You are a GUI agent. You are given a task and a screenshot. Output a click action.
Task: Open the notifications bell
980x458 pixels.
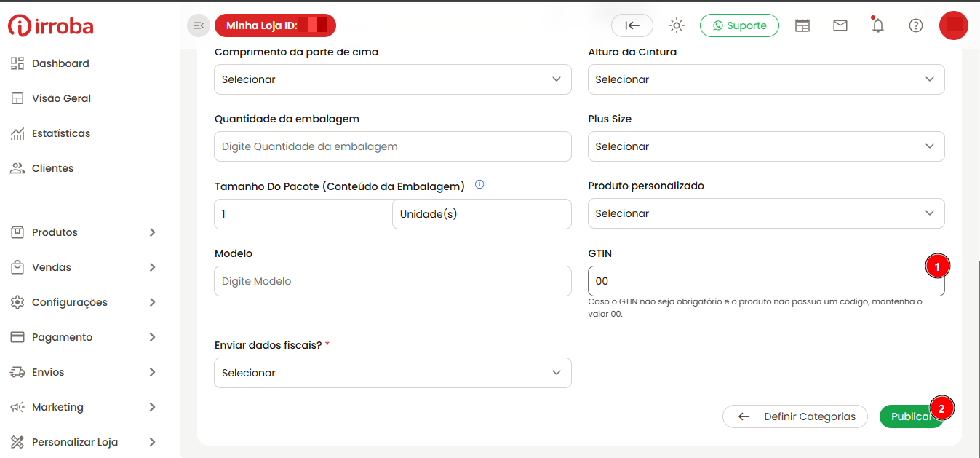(x=877, y=25)
